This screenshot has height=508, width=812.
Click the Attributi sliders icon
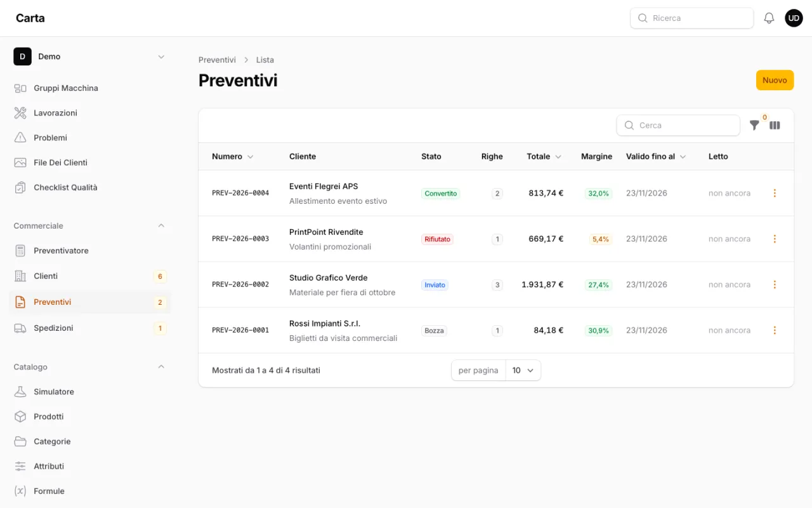click(x=20, y=466)
